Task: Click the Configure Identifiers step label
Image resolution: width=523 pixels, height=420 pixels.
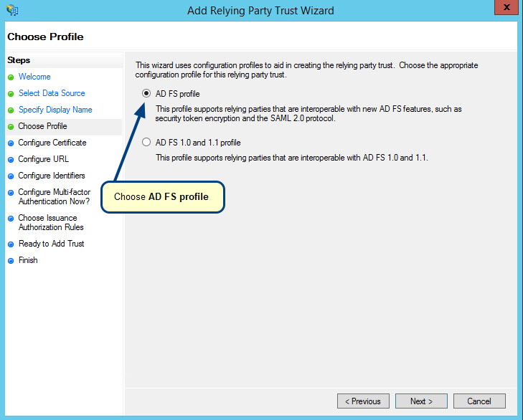Action: pyautogui.click(x=52, y=176)
